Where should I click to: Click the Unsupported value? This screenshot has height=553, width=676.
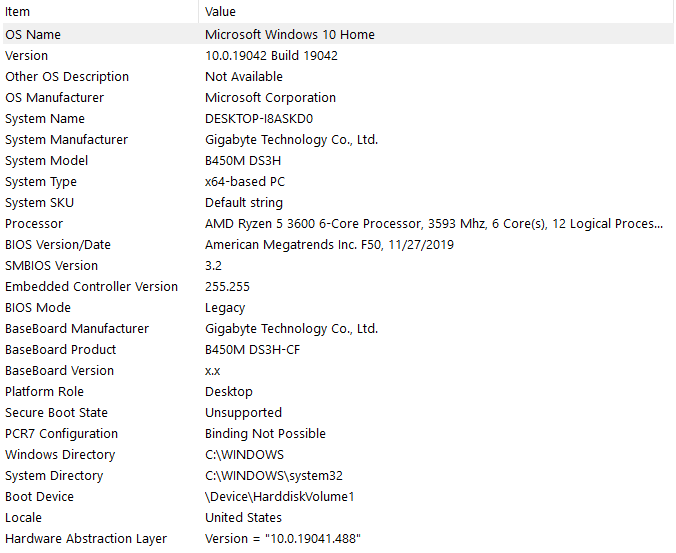tap(243, 413)
